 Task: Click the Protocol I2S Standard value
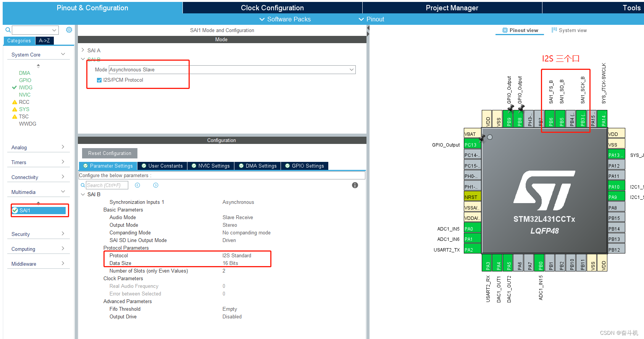pos(237,255)
